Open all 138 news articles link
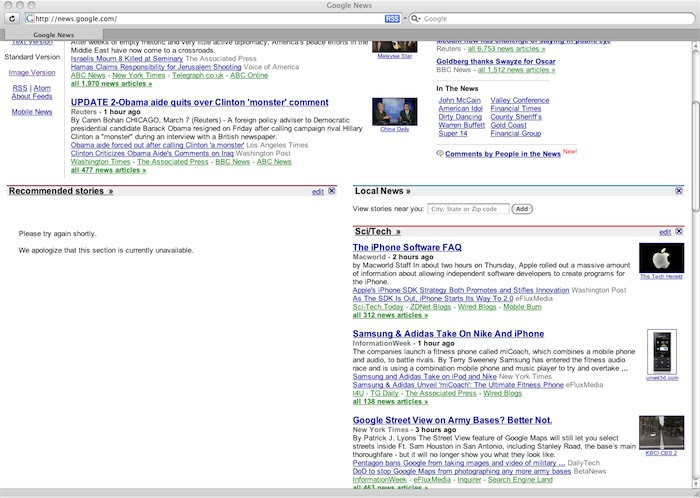The image size is (700, 498). [x=390, y=402]
